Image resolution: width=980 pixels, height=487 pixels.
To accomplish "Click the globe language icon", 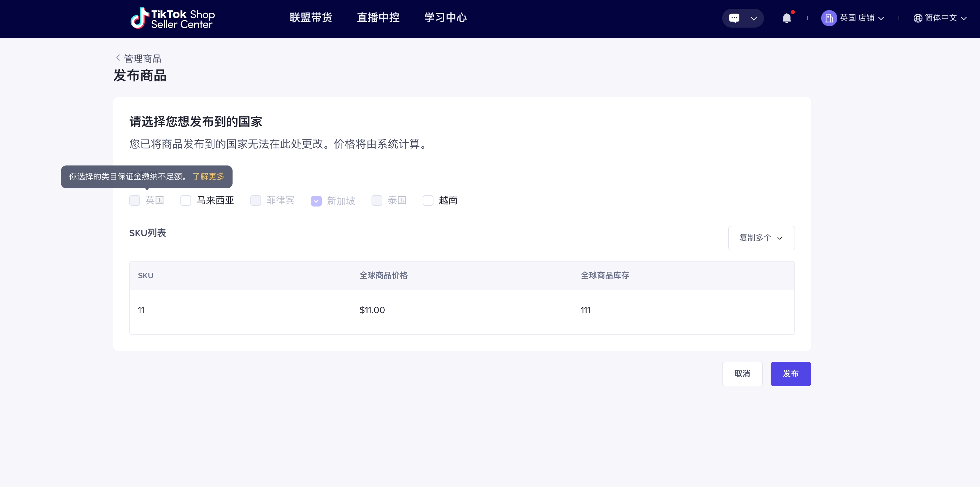I will (918, 18).
